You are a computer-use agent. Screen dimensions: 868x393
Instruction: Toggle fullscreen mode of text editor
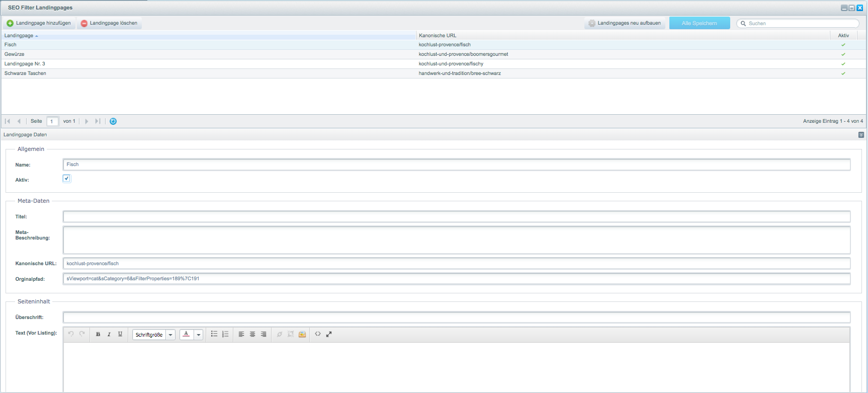coord(329,334)
